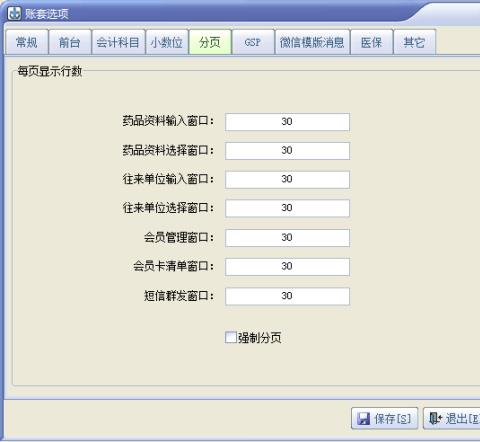Switch to the 常规 tab
The image size is (480, 442).
(x=27, y=42)
